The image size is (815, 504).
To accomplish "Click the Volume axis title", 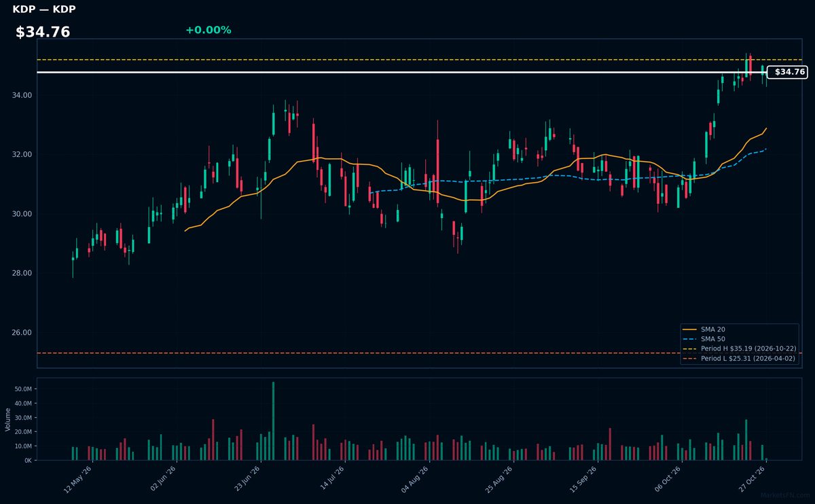I will pyautogui.click(x=7, y=419).
